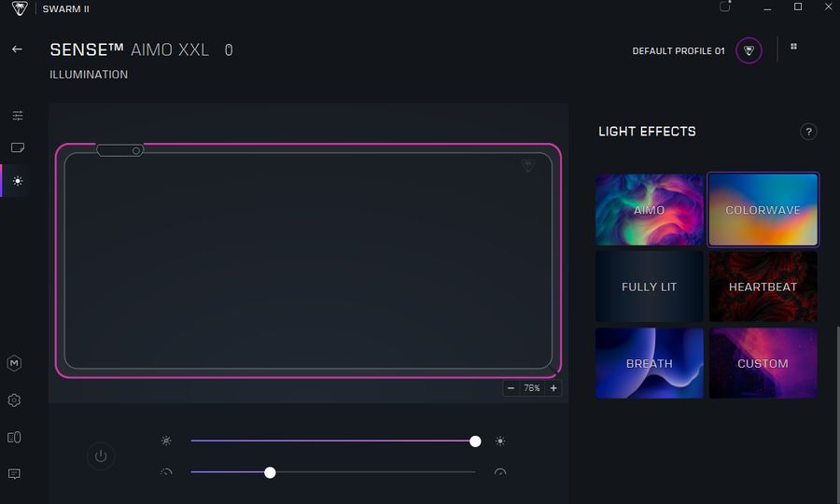Select the HEARTBEAT light effect

click(x=763, y=287)
